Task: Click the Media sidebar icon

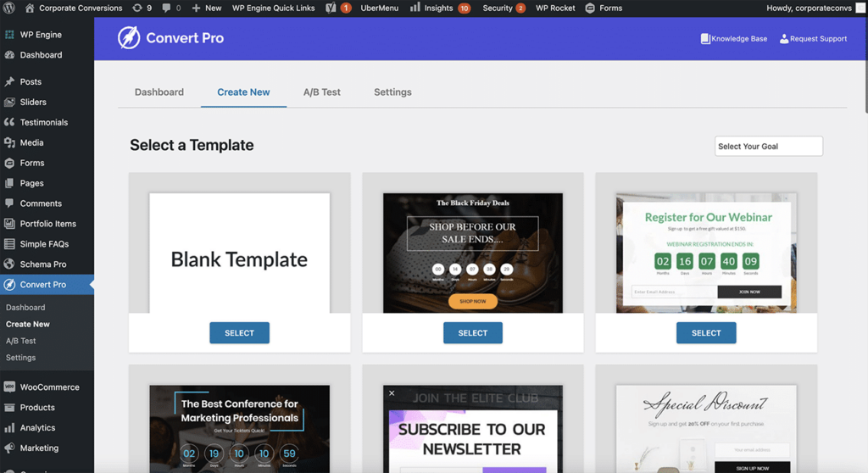Action: point(9,142)
